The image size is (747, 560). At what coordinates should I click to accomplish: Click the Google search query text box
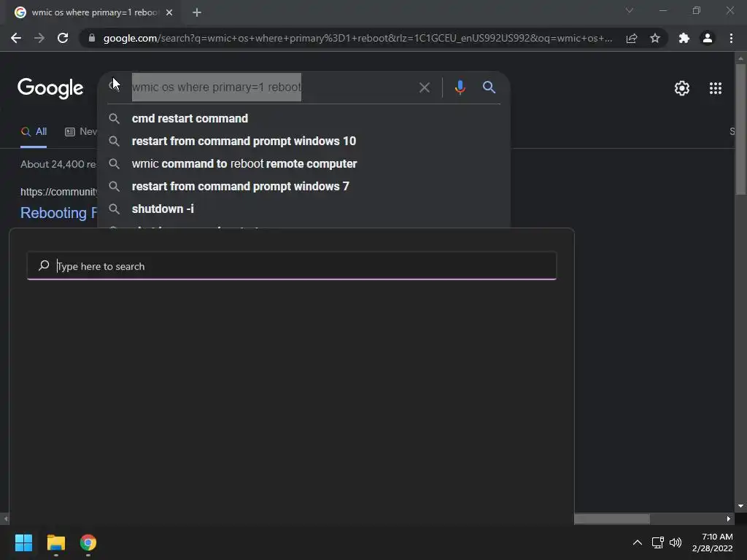271,87
